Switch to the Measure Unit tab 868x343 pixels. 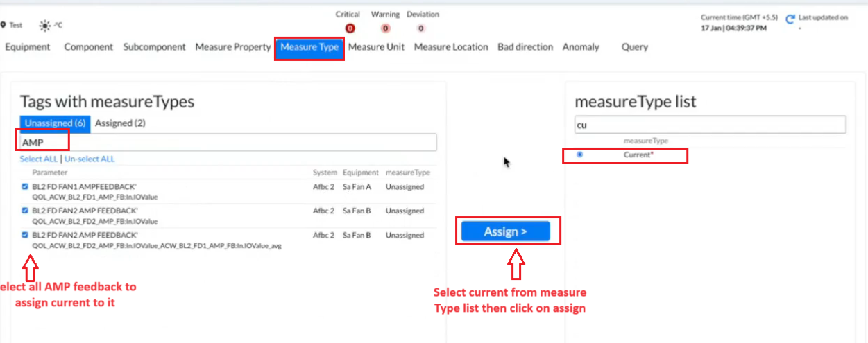pos(376,47)
